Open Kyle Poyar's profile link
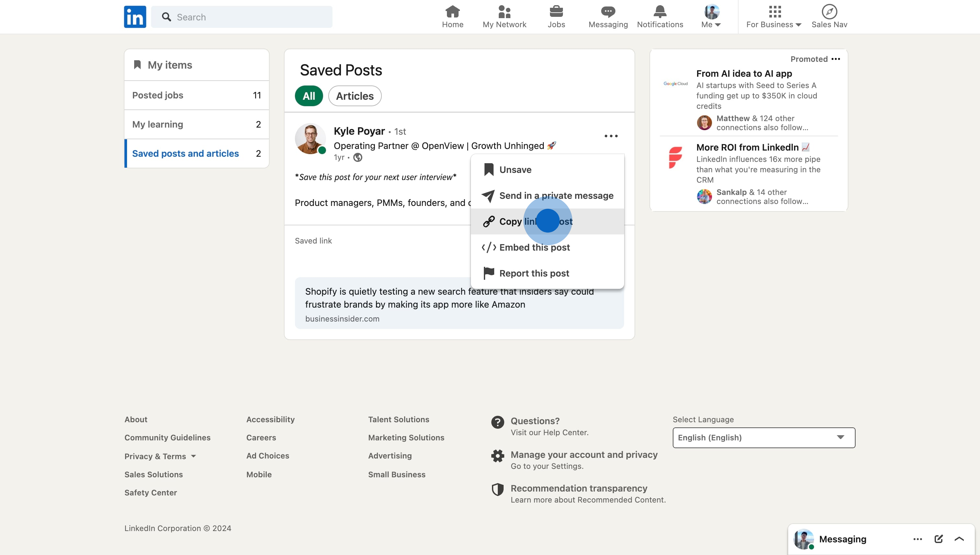 tap(359, 131)
